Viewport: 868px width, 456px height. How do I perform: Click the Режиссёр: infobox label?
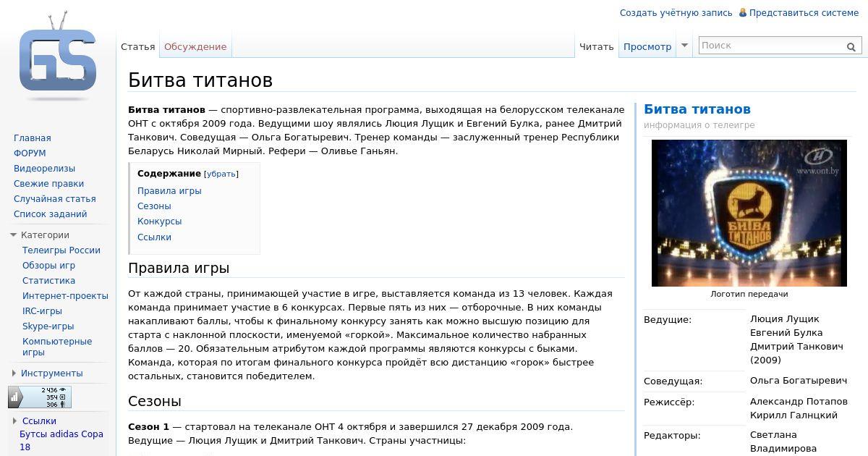coord(669,402)
